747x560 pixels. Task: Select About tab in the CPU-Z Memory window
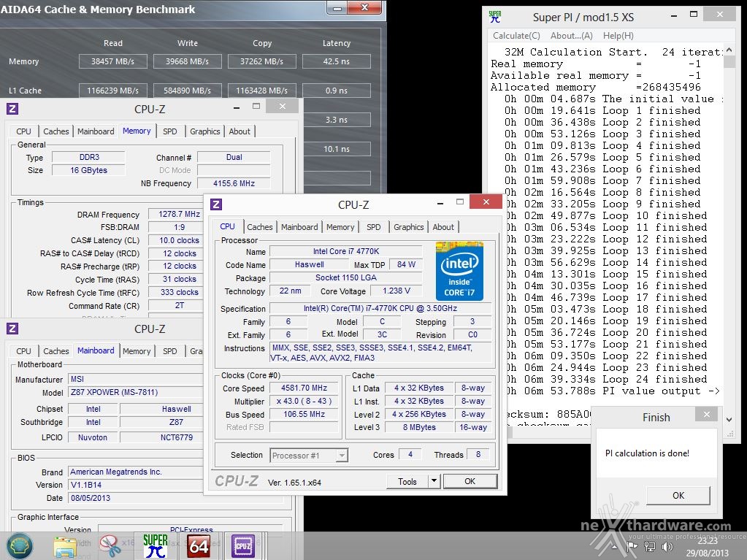[x=240, y=131]
